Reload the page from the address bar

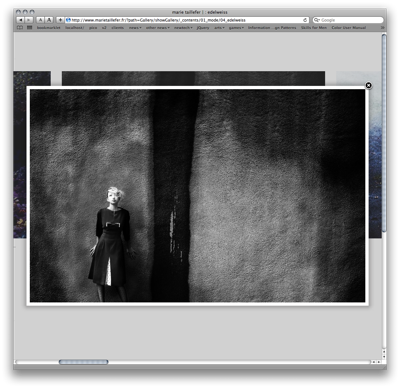coord(305,20)
